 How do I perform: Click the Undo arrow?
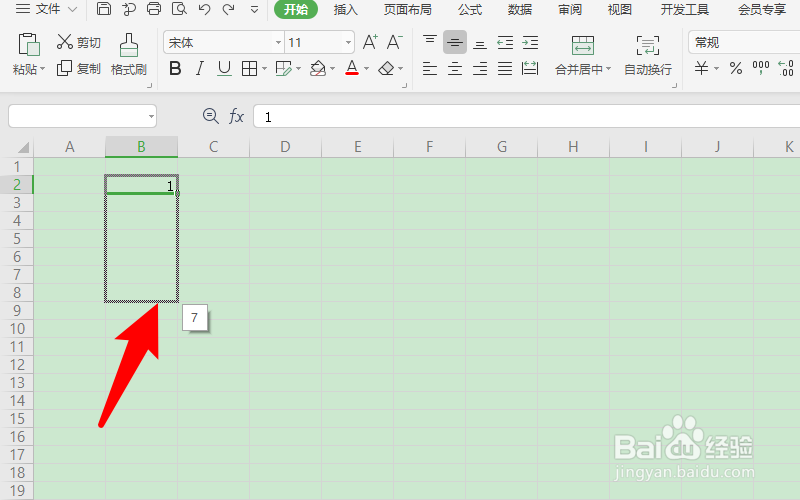(204, 9)
